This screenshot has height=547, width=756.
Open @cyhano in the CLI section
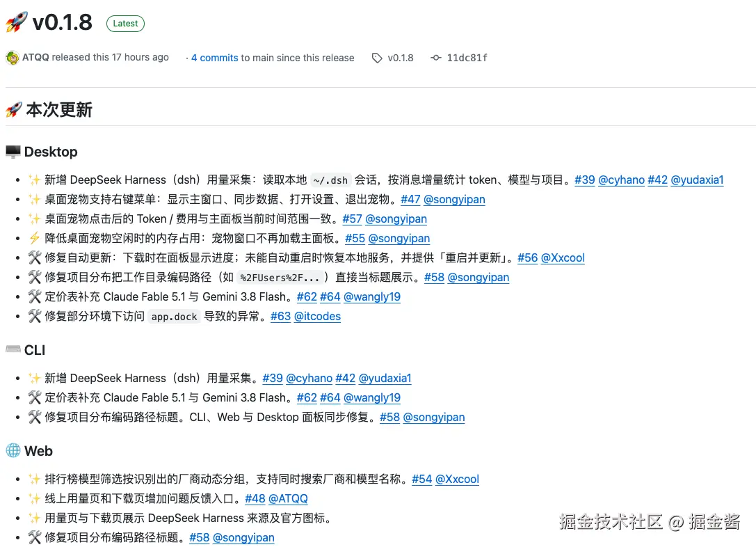point(309,378)
